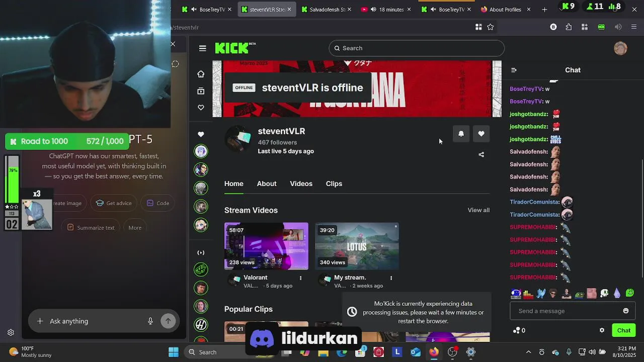644x362 pixels.
Task: Share steventVLR channel via share icon
Action: (x=481, y=155)
